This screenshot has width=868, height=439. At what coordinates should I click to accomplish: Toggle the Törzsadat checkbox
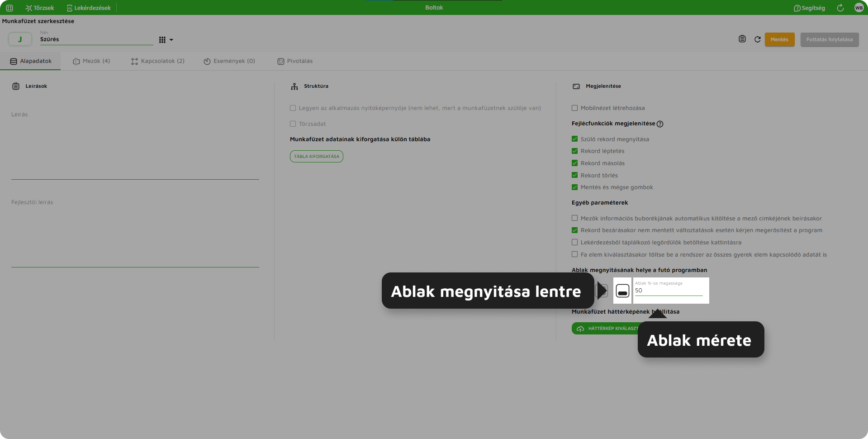click(x=293, y=124)
